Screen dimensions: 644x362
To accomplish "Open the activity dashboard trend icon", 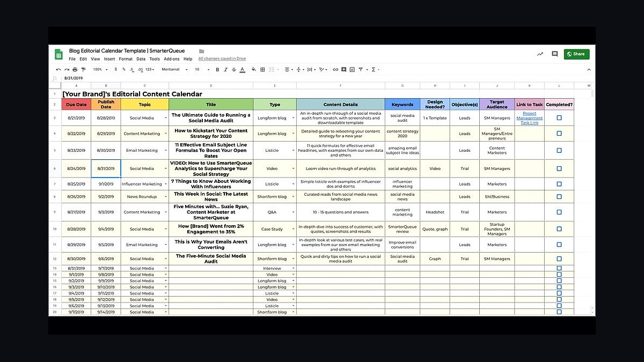I will (x=540, y=54).
